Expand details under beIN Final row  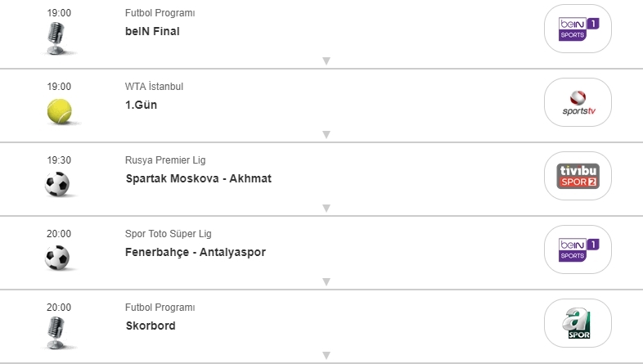(326, 61)
